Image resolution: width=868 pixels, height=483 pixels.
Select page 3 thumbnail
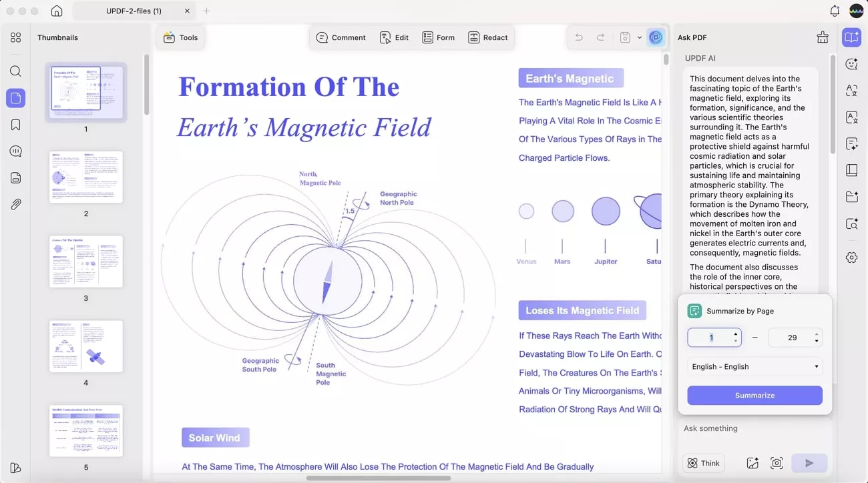86,262
